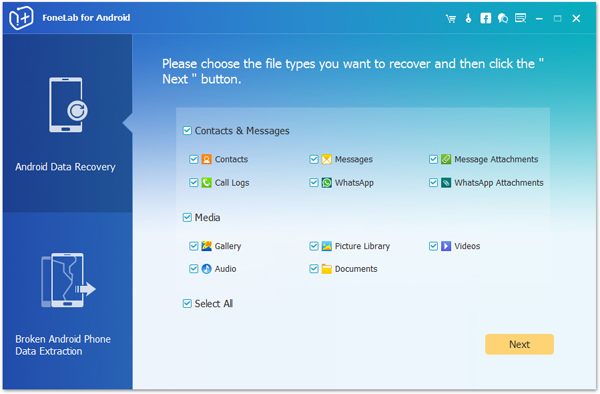Uncheck the Messages checkbox

(314, 159)
